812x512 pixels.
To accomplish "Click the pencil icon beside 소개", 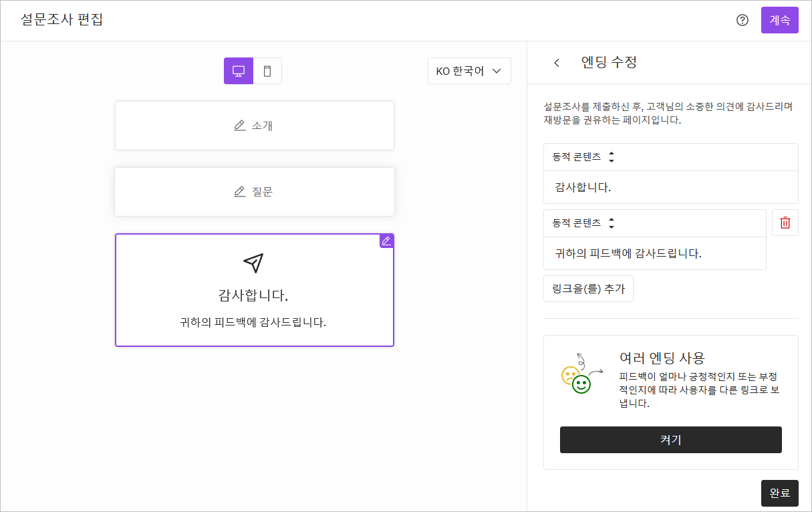I will pos(240,126).
